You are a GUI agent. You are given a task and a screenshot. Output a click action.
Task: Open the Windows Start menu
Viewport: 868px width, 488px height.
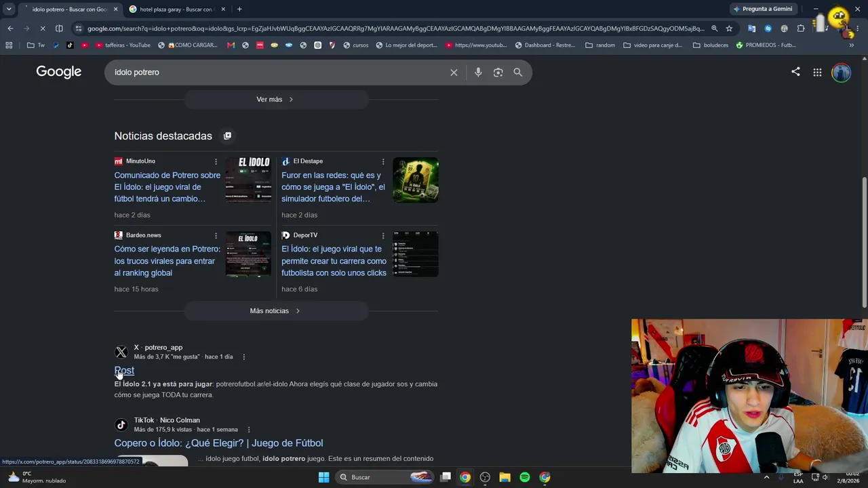click(323, 477)
